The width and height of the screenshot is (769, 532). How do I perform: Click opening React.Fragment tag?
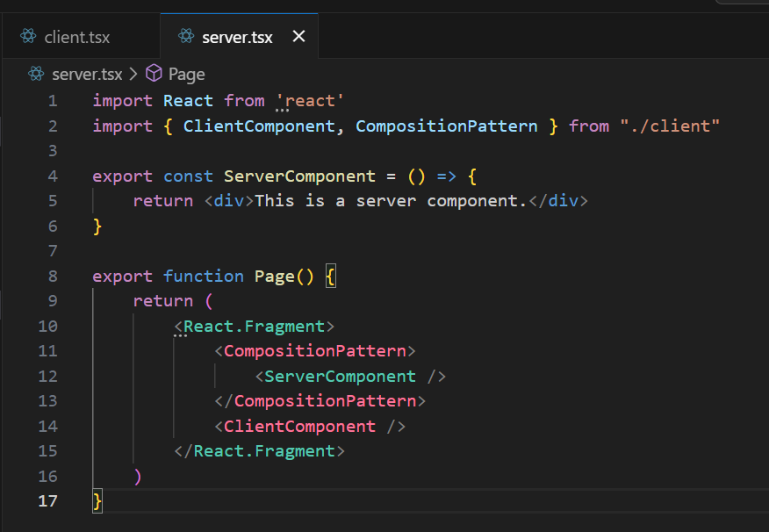(255, 327)
